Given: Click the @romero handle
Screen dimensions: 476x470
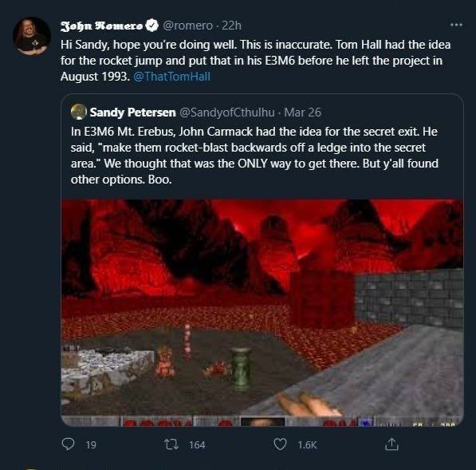Looking at the screenshot, I should pyautogui.click(x=187, y=26).
